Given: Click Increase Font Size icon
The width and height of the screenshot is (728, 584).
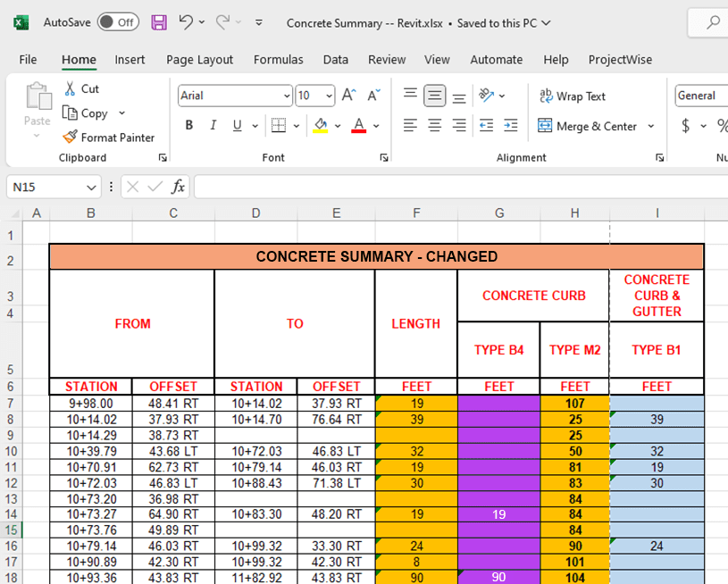Looking at the screenshot, I should pyautogui.click(x=348, y=96).
